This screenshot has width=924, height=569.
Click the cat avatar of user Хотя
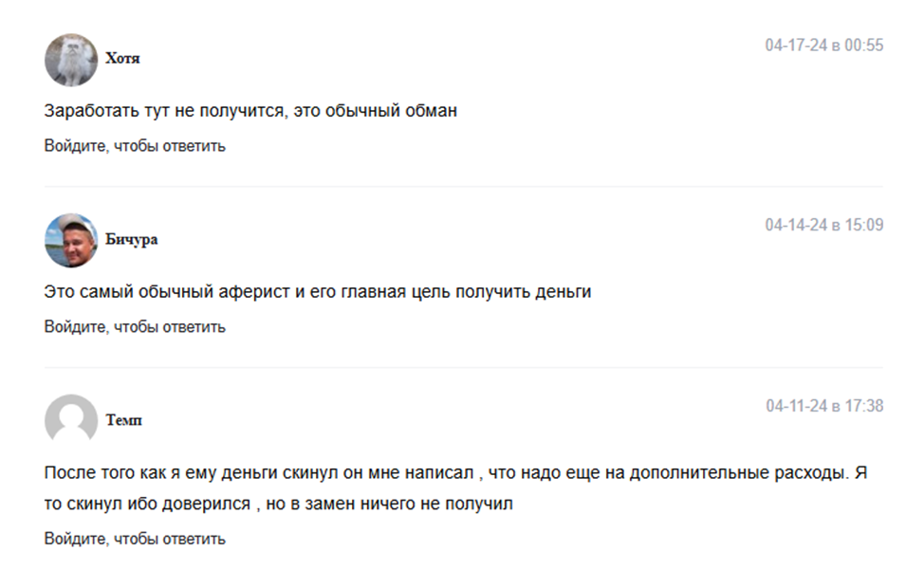(x=71, y=60)
